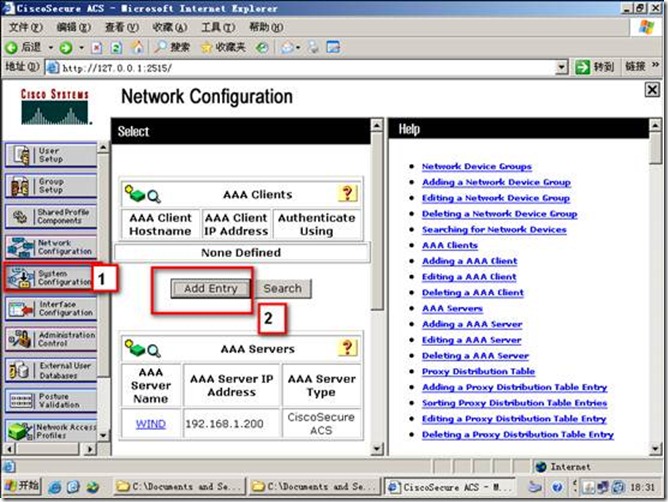This screenshot has width=668, height=502.
Task: Click the 开始 Start button
Action: click(x=23, y=486)
